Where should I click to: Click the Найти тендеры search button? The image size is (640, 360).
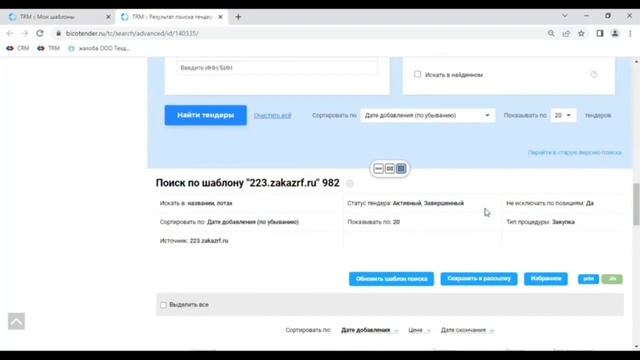(206, 115)
